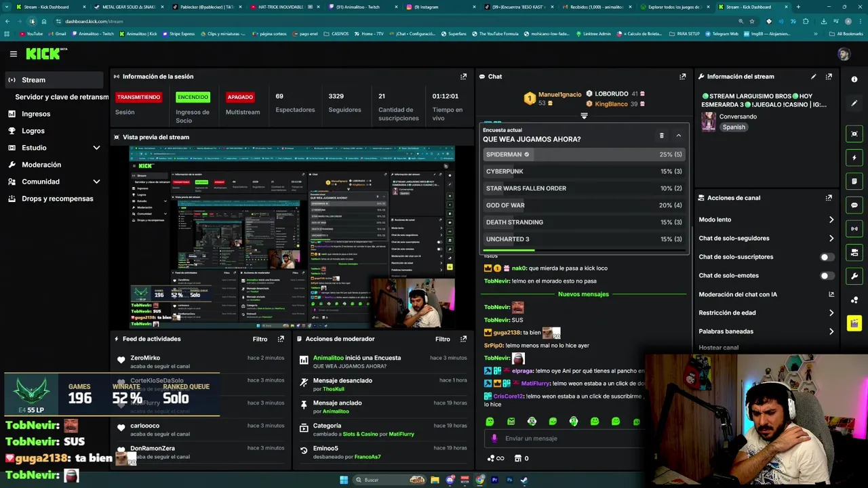868x488 pixels.
Task: Toggle the lightning activity widget in right sidebar
Action: pyautogui.click(x=854, y=158)
